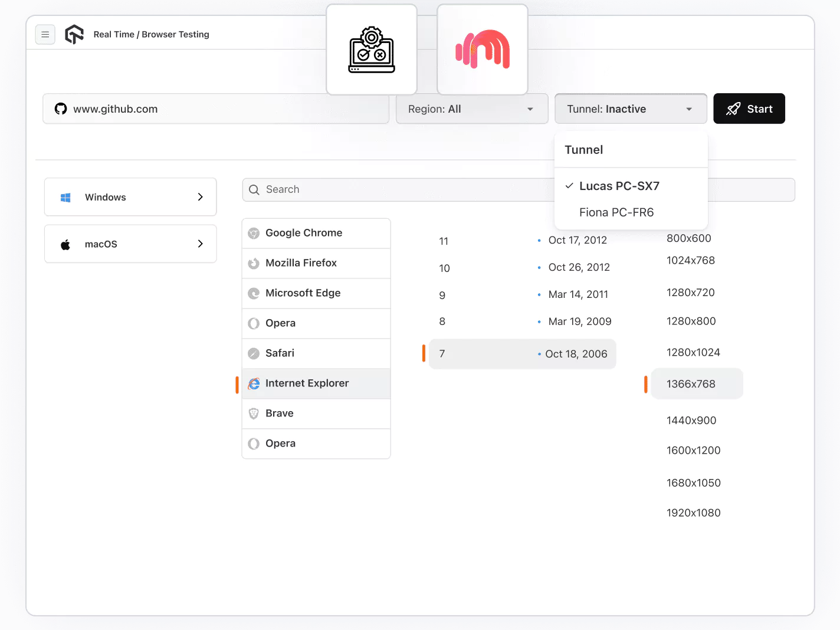
Task: Select the Mozilla Firefox browser icon
Action: click(x=254, y=263)
